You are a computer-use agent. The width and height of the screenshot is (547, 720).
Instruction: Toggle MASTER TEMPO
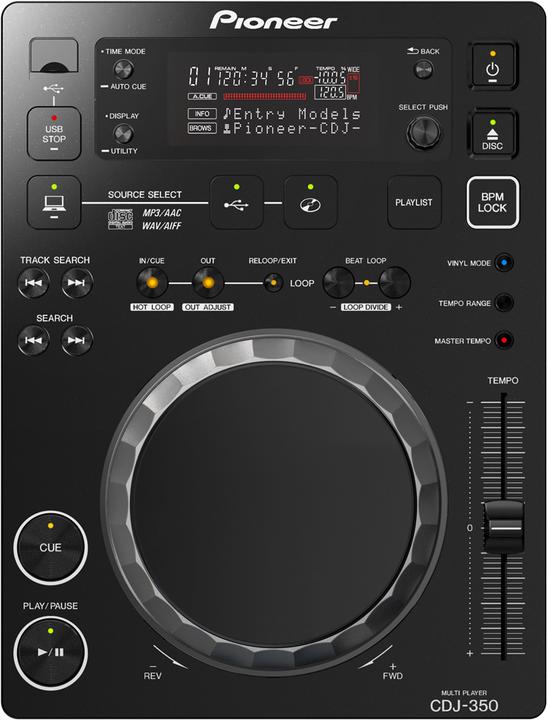504,341
